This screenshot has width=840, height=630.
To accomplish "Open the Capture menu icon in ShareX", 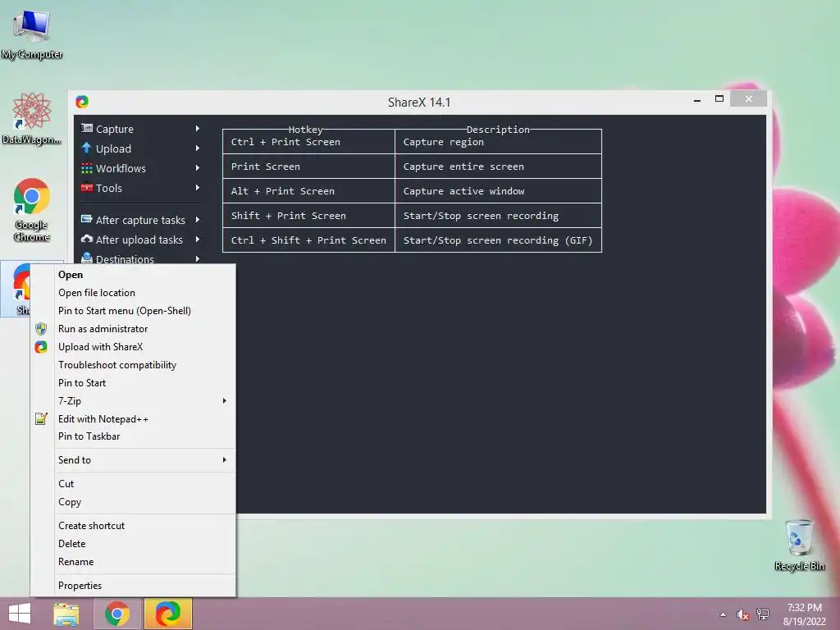I will coord(87,129).
